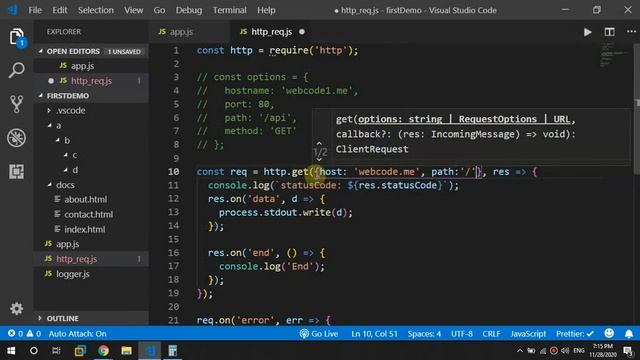
Task: Open the Explorer view in activity bar
Action: click(16, 37)
